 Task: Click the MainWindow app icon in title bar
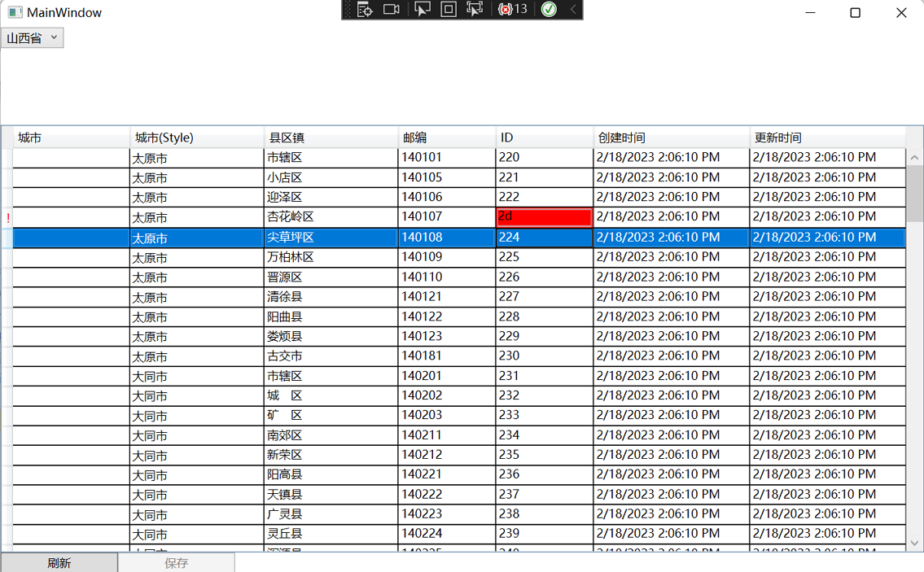click(15, 12)
